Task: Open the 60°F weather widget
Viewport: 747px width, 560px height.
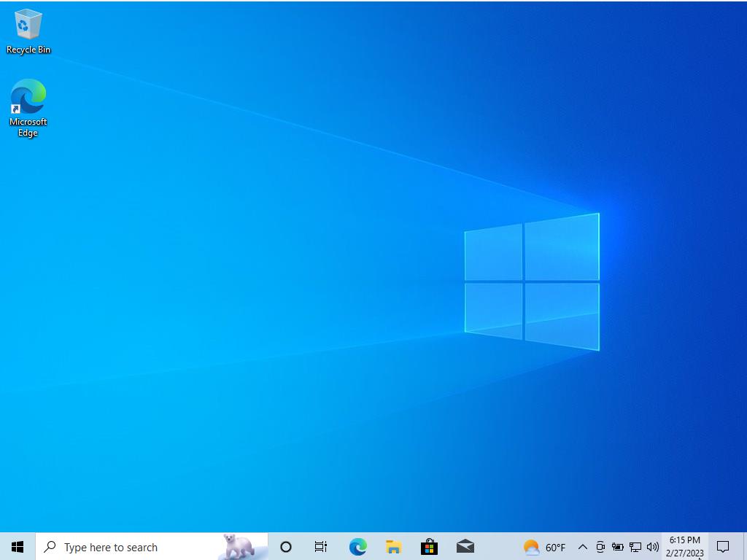Action: pos(544,547)
